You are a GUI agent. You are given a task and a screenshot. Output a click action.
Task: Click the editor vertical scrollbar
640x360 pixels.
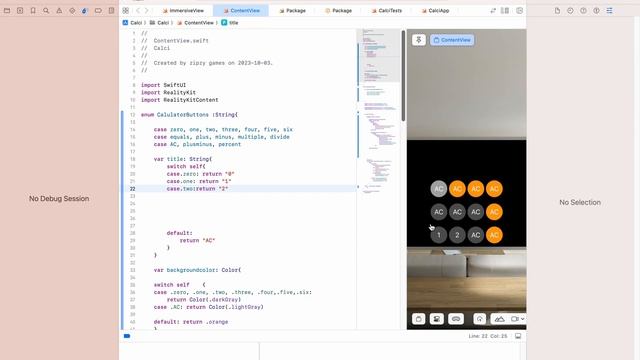tap(403, 76)
